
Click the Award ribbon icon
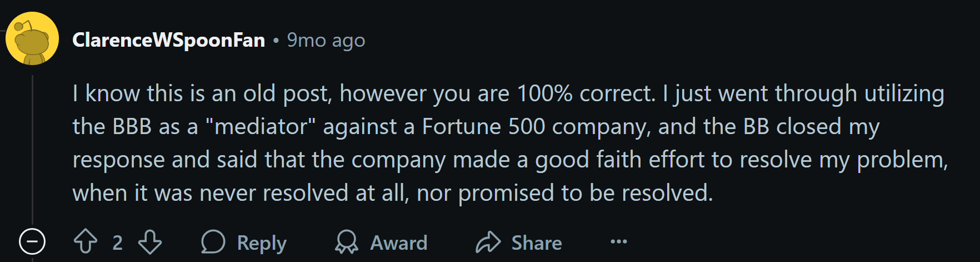[x=347, y=242]
